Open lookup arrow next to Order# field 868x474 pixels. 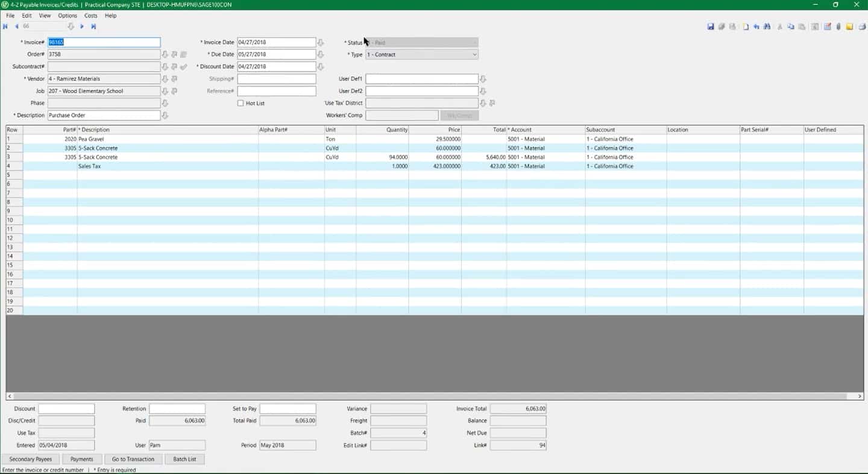165,54
